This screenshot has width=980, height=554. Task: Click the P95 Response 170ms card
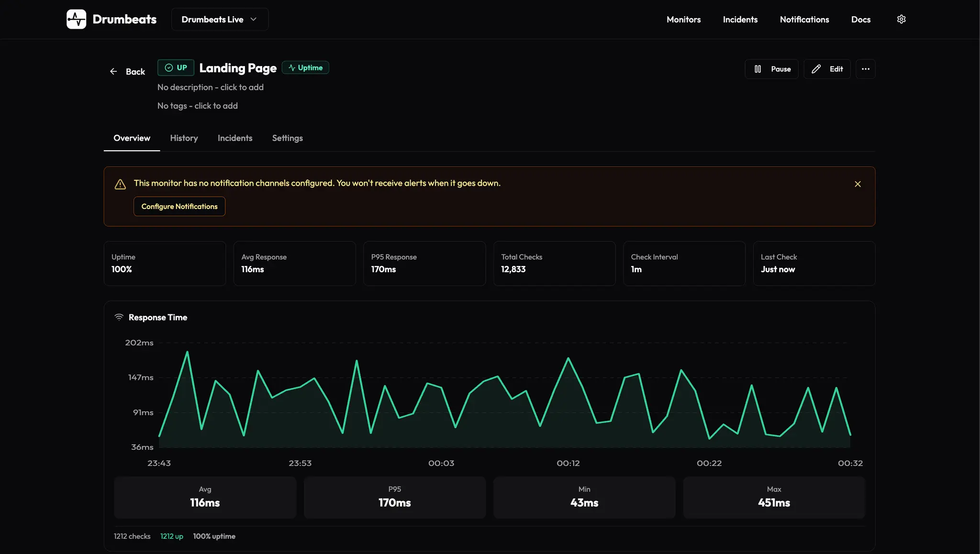[424, 264]
